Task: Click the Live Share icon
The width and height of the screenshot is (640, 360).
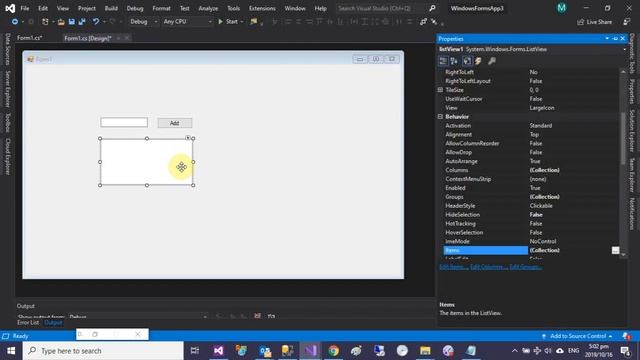Action: tap(580, 22)
